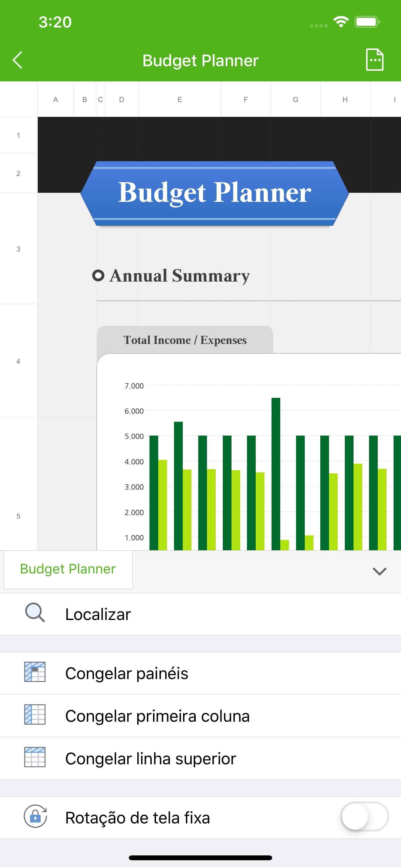This screenshot has width=401, height=868.
Task: Choose Congelar painéis option
Action: pyautogui.click(x=200, y=673)
